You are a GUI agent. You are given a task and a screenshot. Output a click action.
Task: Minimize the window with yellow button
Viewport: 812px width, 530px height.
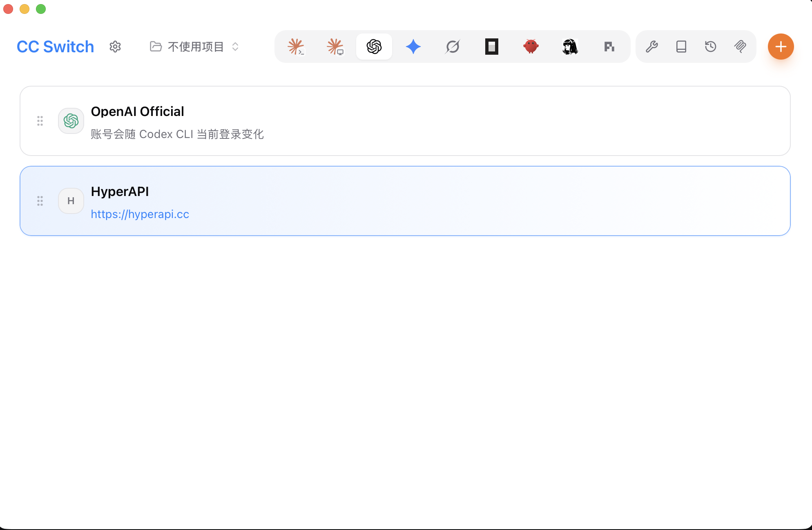click(25, 9)
